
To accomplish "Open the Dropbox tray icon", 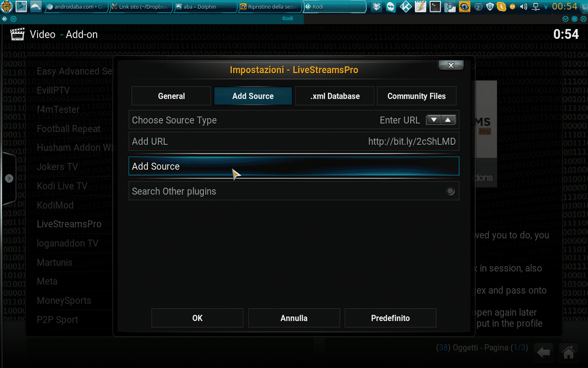I will tap(376, 7).
